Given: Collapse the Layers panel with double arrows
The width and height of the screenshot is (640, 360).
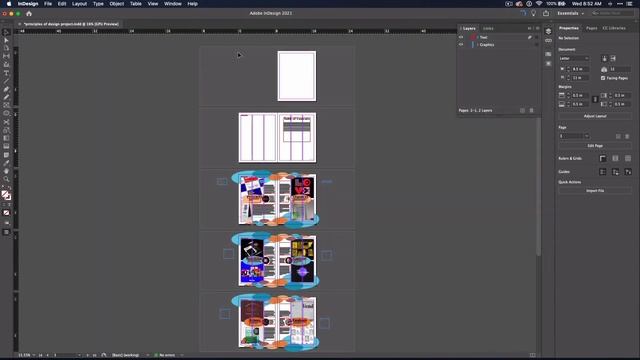Looking at the screenshot, I should pyautogui.click(x=529, y=29).
